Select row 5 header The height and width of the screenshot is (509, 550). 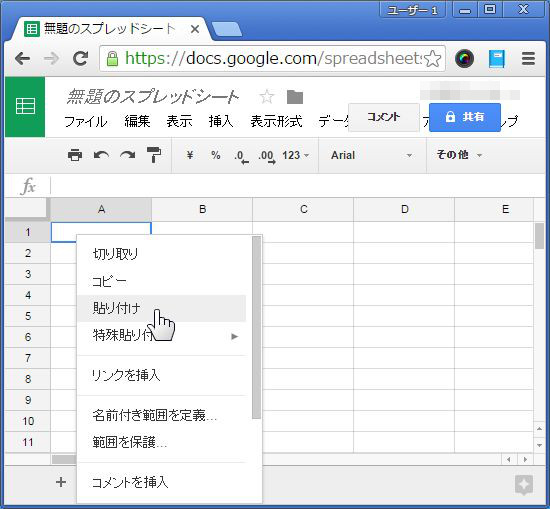(28, 316)
